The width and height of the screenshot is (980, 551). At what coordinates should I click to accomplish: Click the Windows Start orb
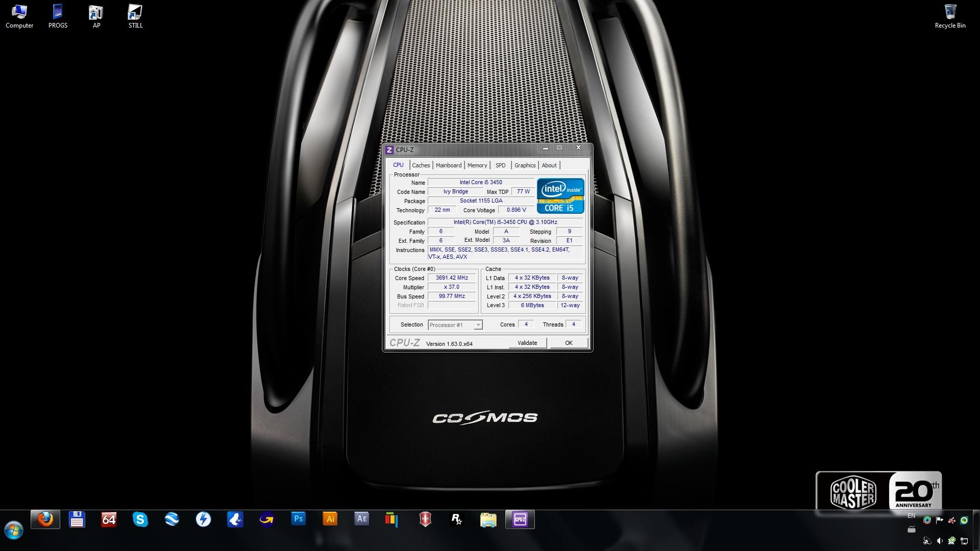click(x=14, y=531)
